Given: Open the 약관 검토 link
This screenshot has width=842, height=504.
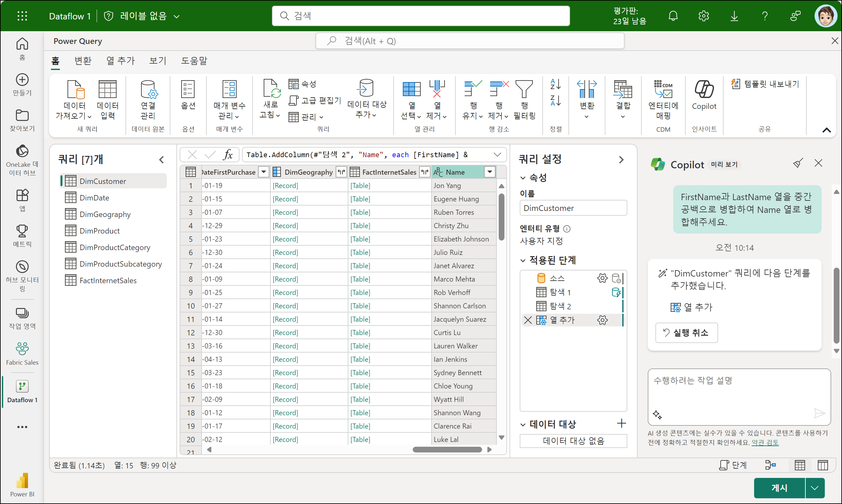Looking at the screenshot, I should click(x=765, y=443).
